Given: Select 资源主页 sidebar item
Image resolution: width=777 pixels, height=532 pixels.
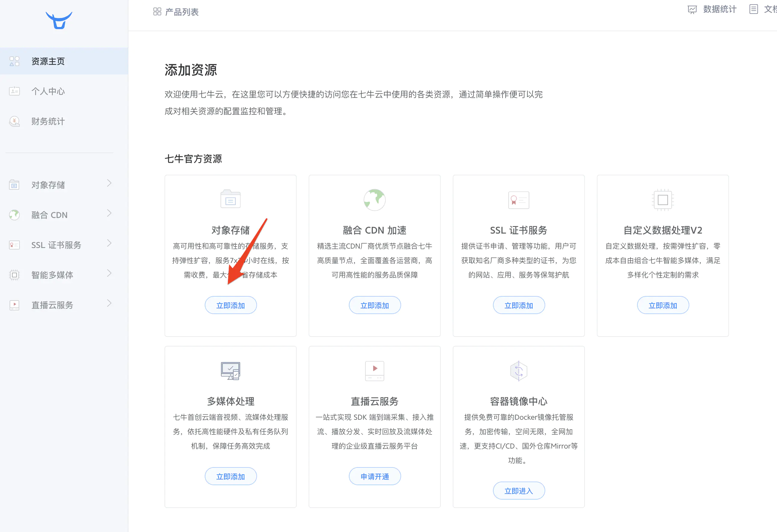Looking at the screenshot, I should point(48,61).
